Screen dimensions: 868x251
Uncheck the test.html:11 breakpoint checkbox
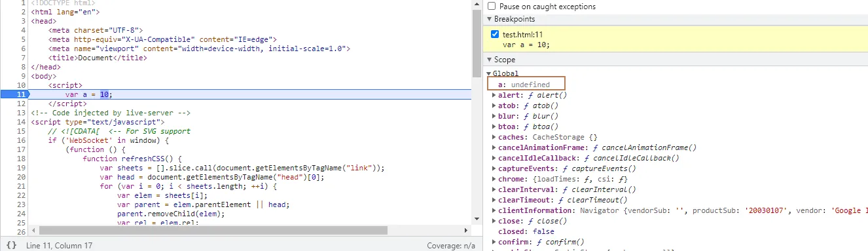tap(496, 34)
